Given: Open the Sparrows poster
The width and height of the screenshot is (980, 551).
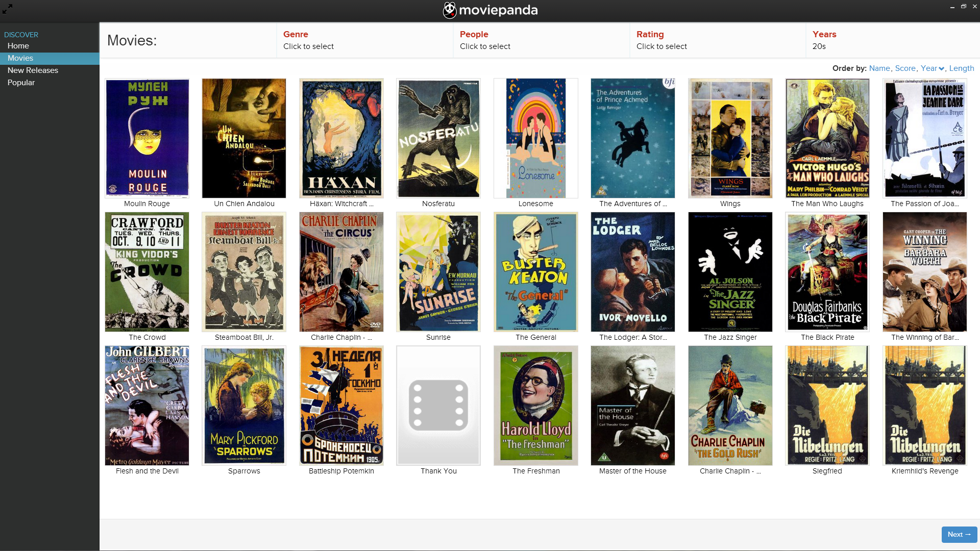Looking at the screenshot, I should point(244,406).
